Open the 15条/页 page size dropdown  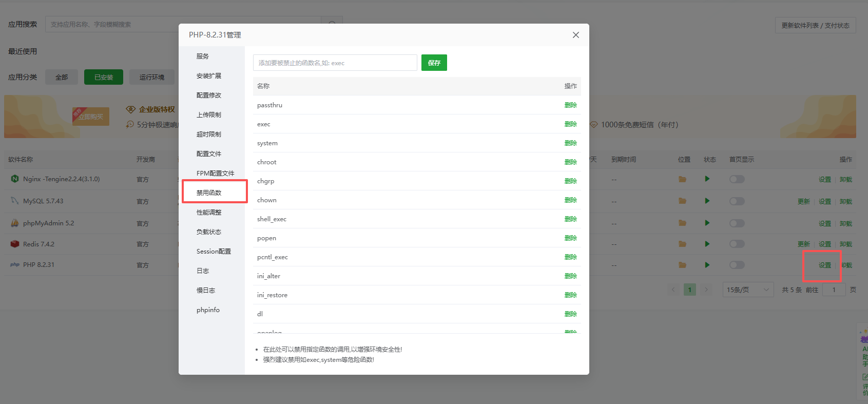tap(748, 290)
